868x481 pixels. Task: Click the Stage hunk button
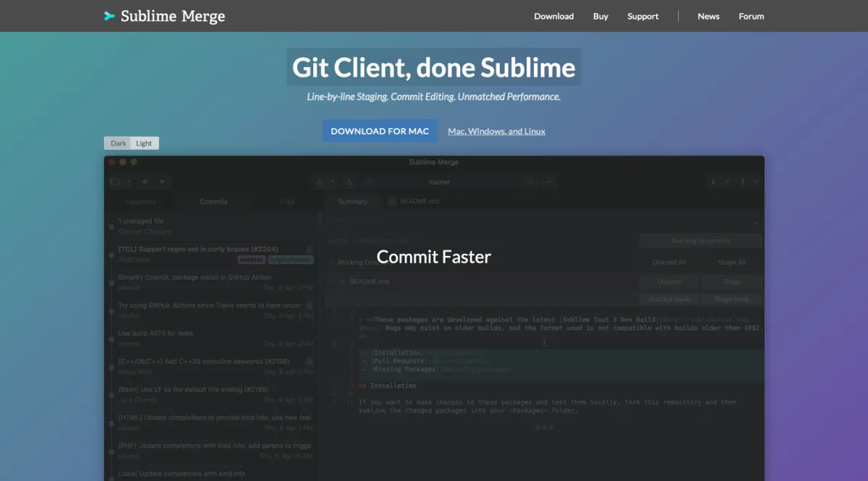point(731,299)
